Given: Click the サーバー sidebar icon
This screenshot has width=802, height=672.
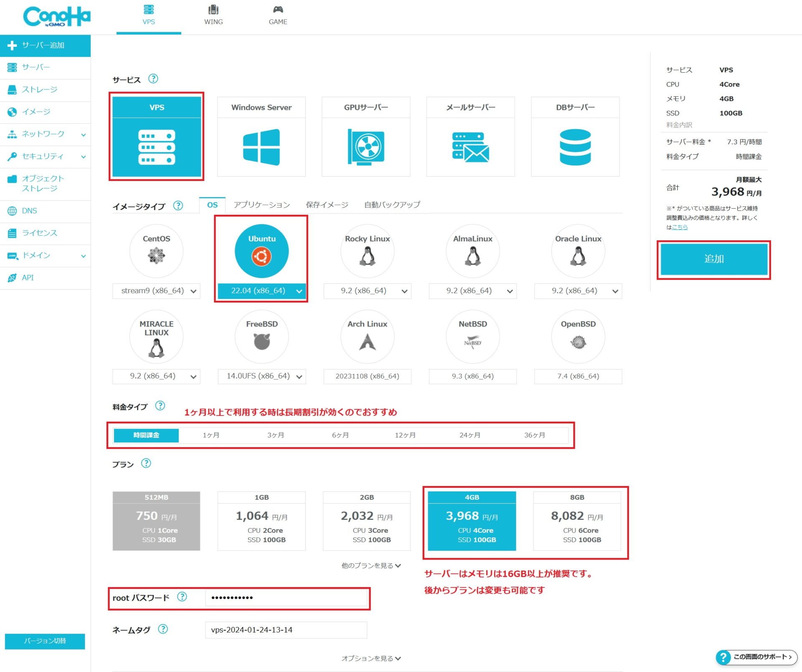Looking at the screenshot, I should click(12, 67).
